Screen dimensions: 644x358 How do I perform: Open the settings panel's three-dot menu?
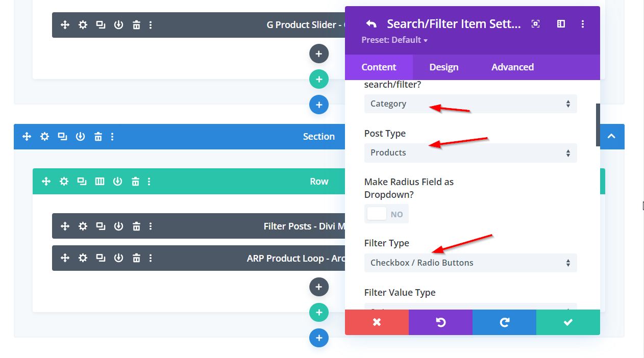point(583,24)
